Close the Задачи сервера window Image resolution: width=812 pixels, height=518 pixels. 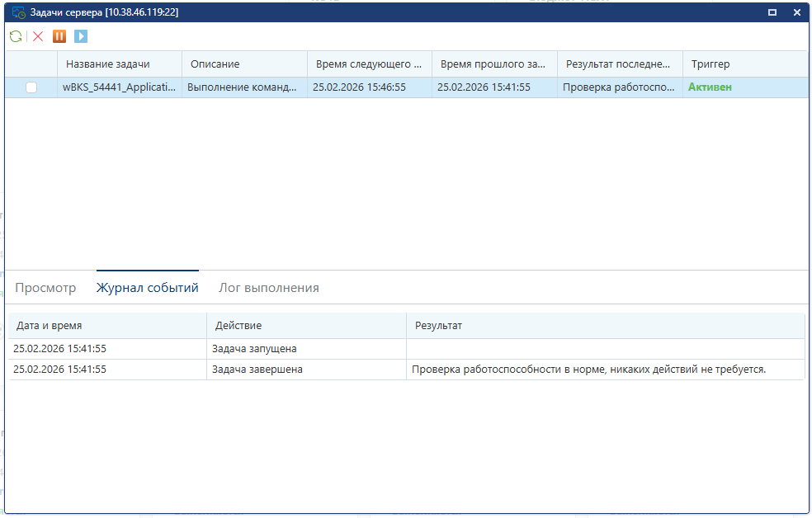pyautogui.click(x=797, y=12)
